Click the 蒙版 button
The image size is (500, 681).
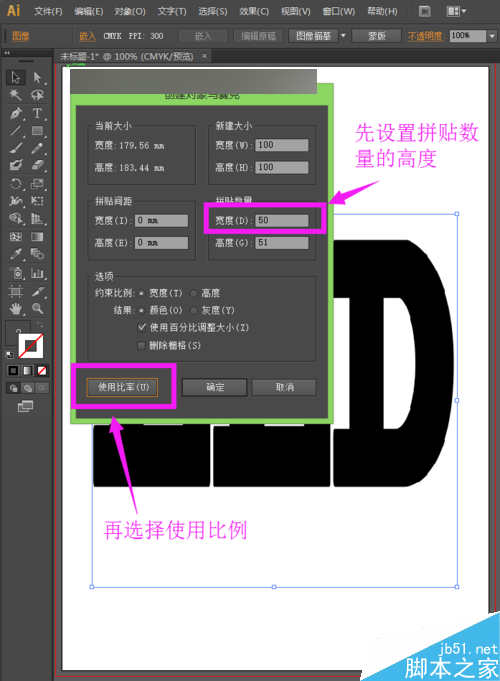376,36
